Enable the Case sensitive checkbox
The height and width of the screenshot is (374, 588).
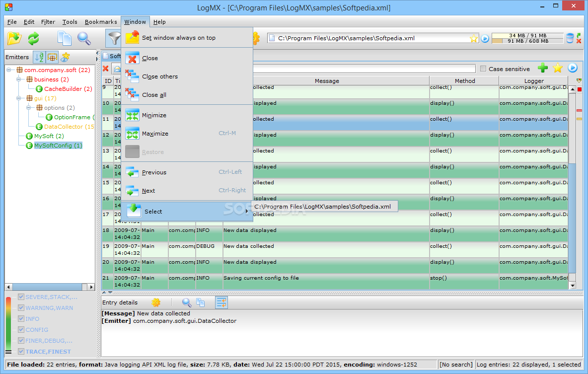(483, 69)
